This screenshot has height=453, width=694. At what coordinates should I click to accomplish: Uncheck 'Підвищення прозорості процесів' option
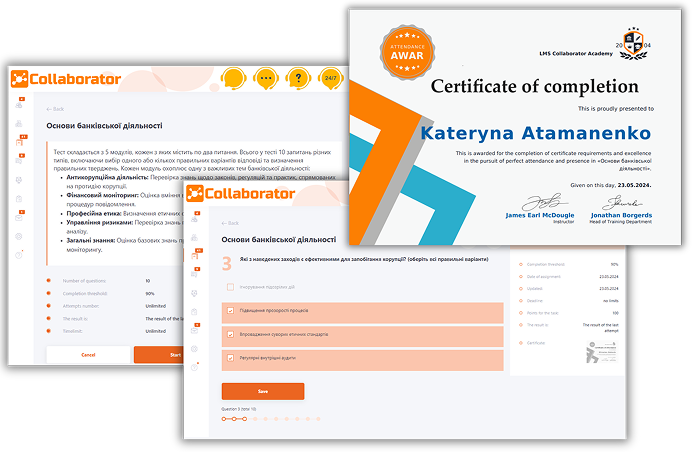click(x=231, y=310)
